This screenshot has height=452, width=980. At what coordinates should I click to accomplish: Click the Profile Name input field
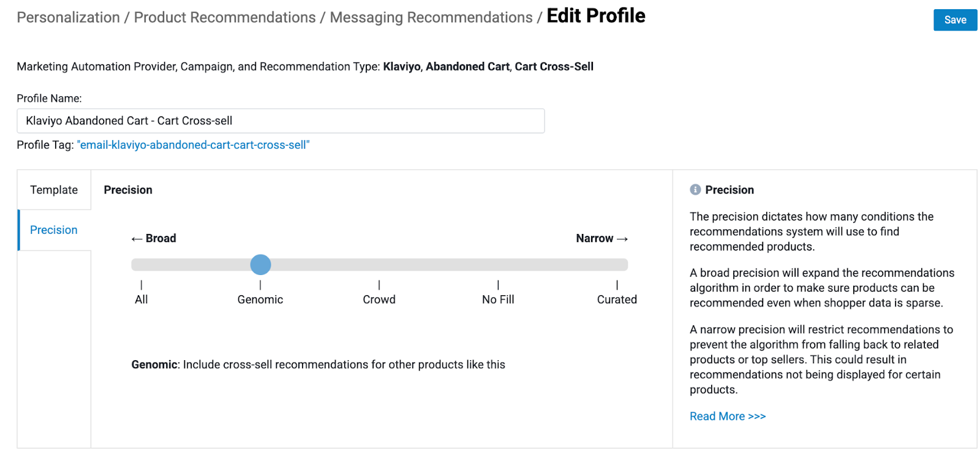click(281, 121)
